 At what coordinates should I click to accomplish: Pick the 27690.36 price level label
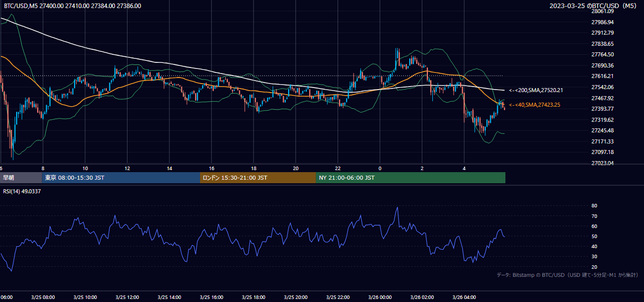pyautogui.click(x=603, y=65)
